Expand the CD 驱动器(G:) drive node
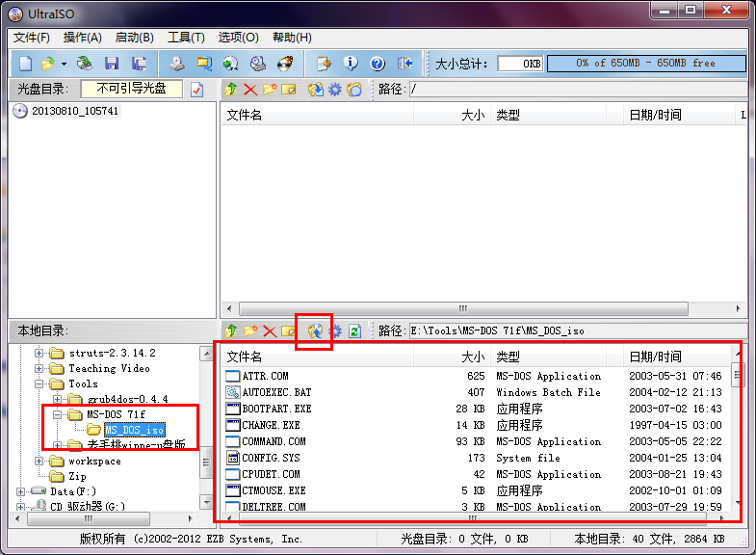The width and height of the screenshot is (756, 555). coord(20,507)
